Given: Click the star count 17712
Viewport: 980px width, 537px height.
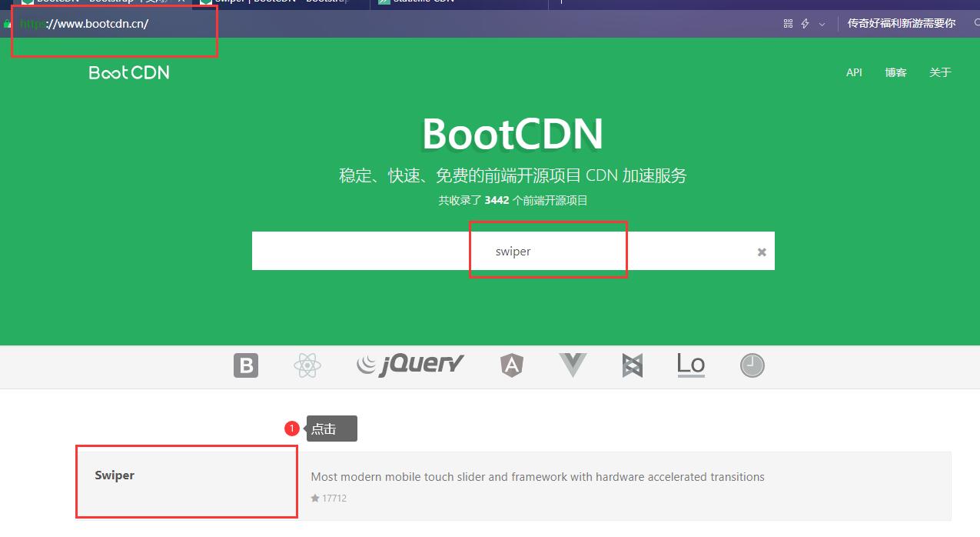Looking at the screenshot, I should pyautogui.click(x=329, y=499).
